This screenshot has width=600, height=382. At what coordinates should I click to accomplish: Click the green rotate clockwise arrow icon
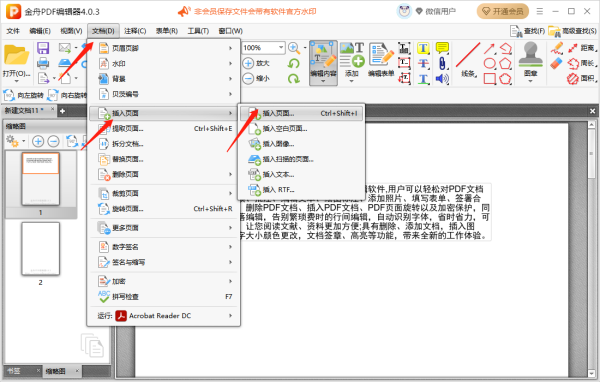293,78
